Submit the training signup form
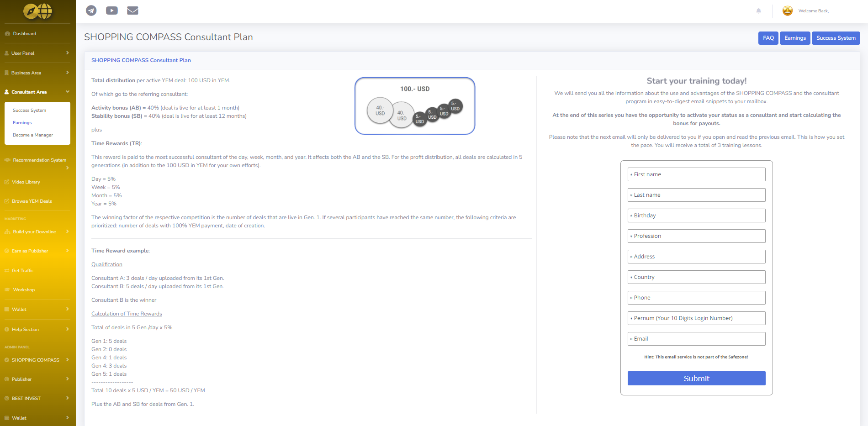 (696, 379)
